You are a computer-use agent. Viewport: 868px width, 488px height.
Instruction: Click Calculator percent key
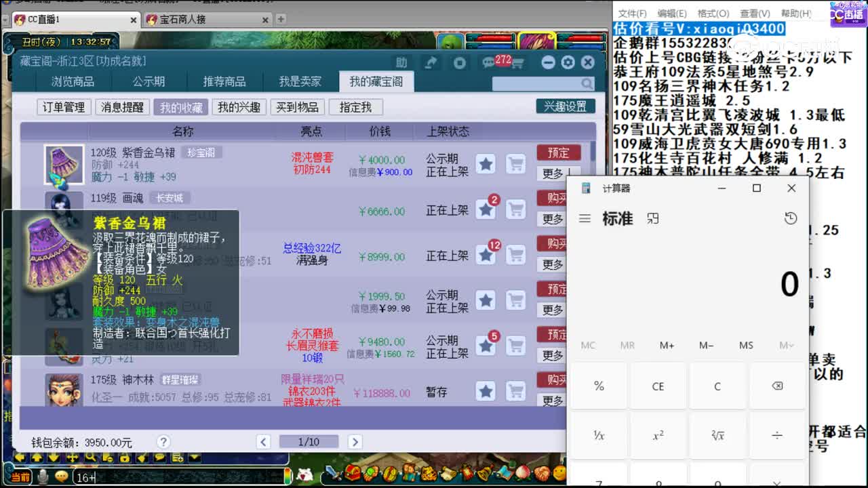pos(599,386)
